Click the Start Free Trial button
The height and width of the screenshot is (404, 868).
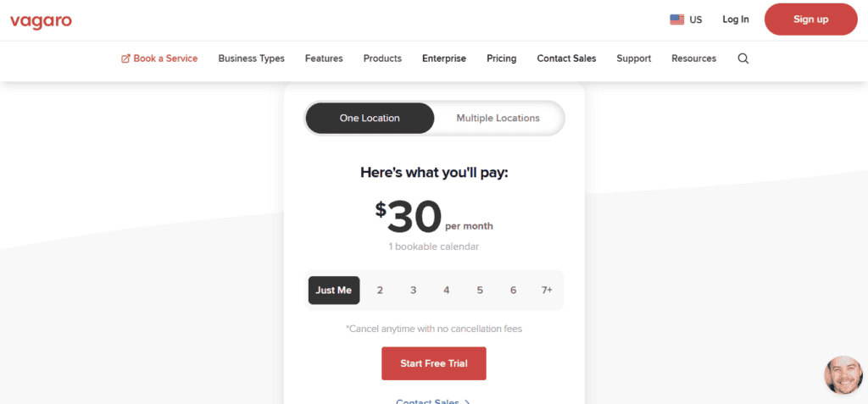click(x=434, y=363)
